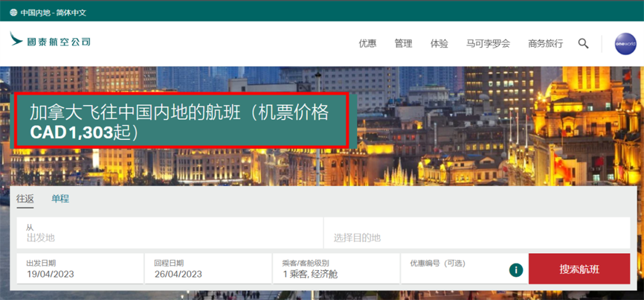
Task: Switch to the 单程 one-way tab
Action: (x=61, y=199)
